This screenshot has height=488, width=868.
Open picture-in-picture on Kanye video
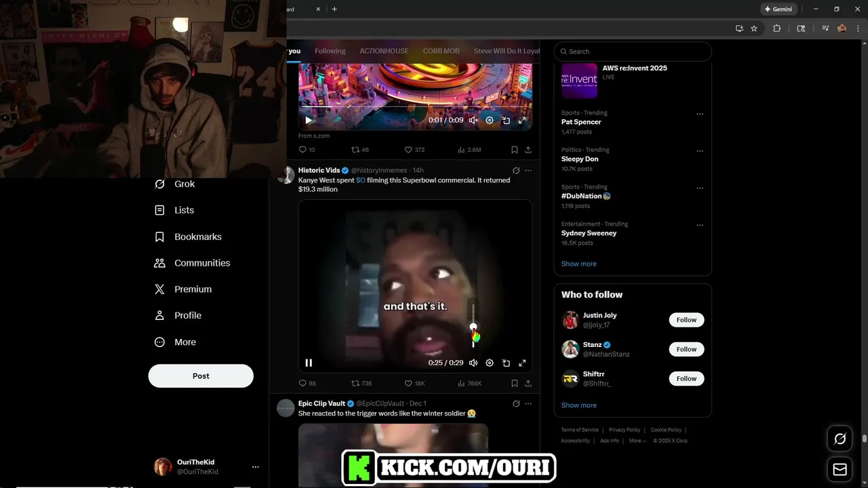(506, 363)
